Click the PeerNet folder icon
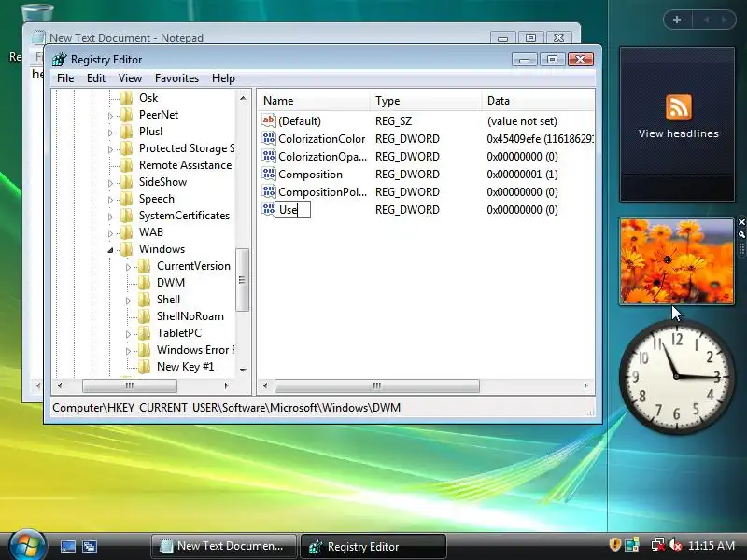 click(x=127, y=114)
